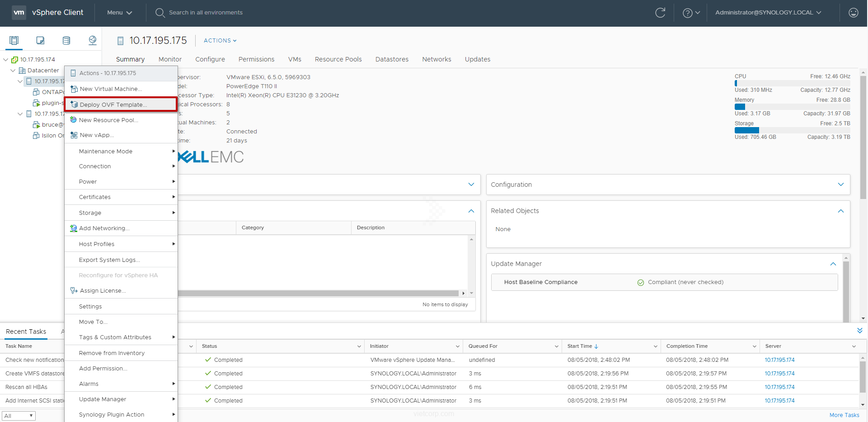
Task: Open the Networking inventory view icon
Action: [93, 41]
